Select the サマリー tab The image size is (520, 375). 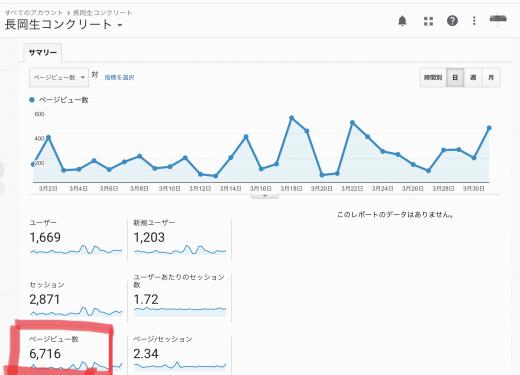tap(43, 53)
